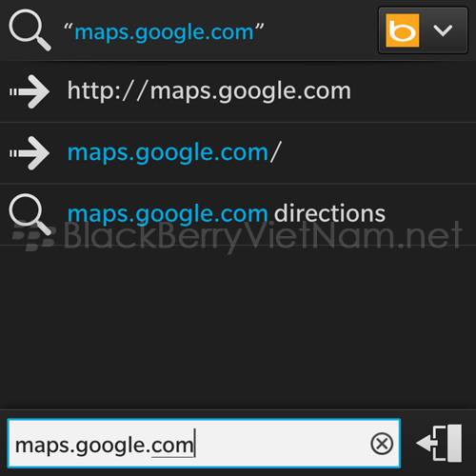Screen dimensions: 476x476
Task: Click the BlackBerry logo in watermark
Action: click(34, 236)
